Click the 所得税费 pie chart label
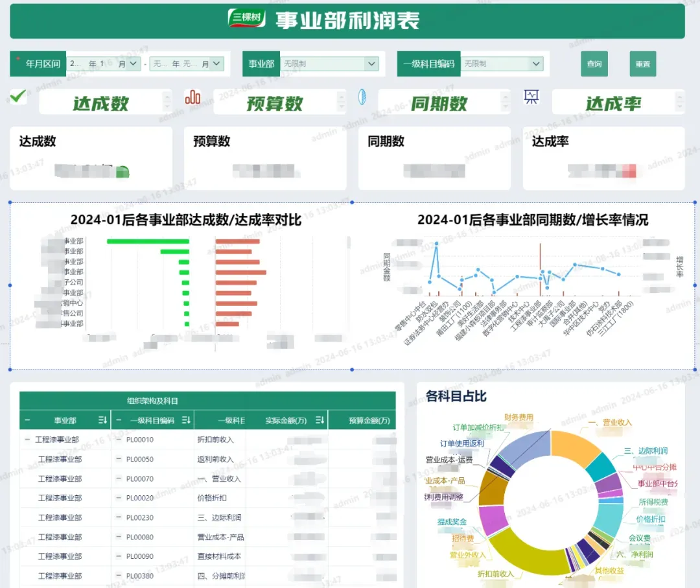Viewport: 700px width, 588px height. click(653, 502)
